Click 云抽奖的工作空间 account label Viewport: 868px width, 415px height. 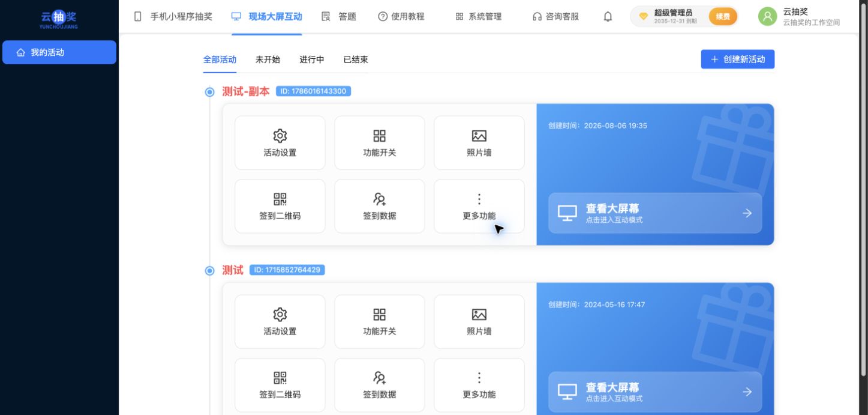coord(811,23)
